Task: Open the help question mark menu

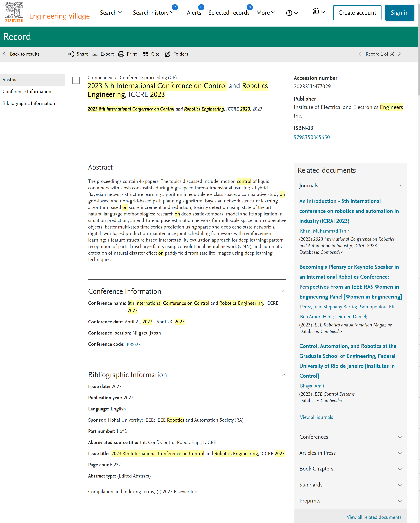Action: click(x=292, y=13)
